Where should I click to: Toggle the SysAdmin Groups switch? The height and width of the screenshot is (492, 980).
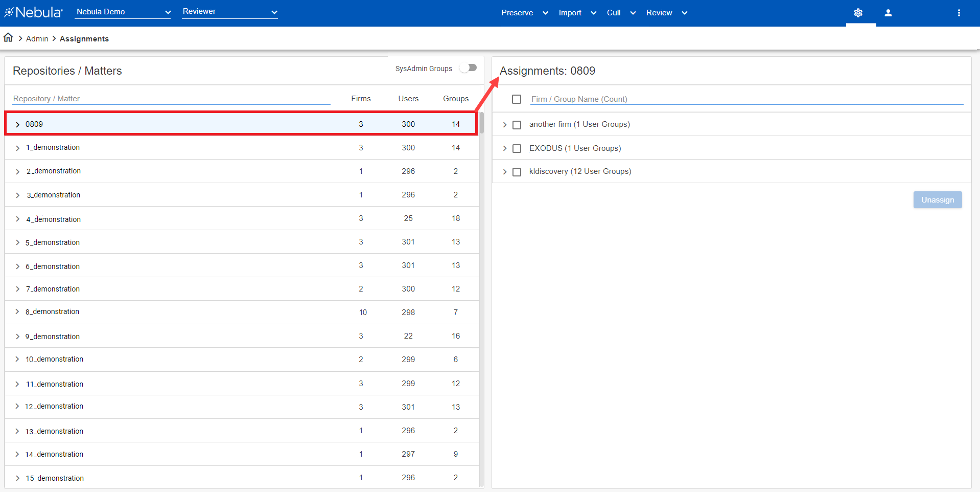pos(468,68)
